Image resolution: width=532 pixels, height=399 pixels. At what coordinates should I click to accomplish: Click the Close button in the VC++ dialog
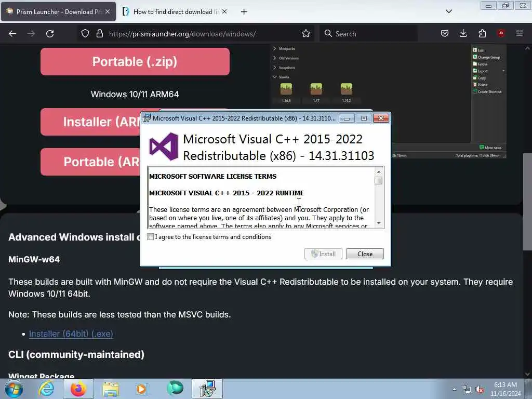tap(365, 254)
